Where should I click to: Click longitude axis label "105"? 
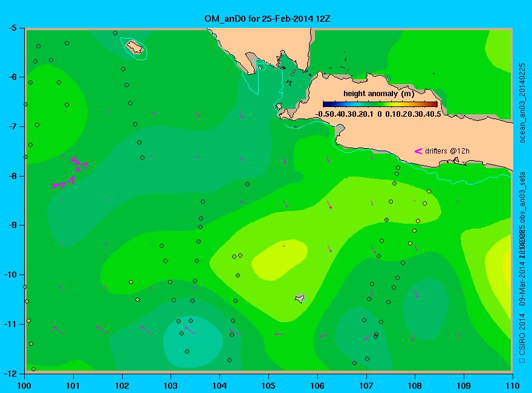268,386
